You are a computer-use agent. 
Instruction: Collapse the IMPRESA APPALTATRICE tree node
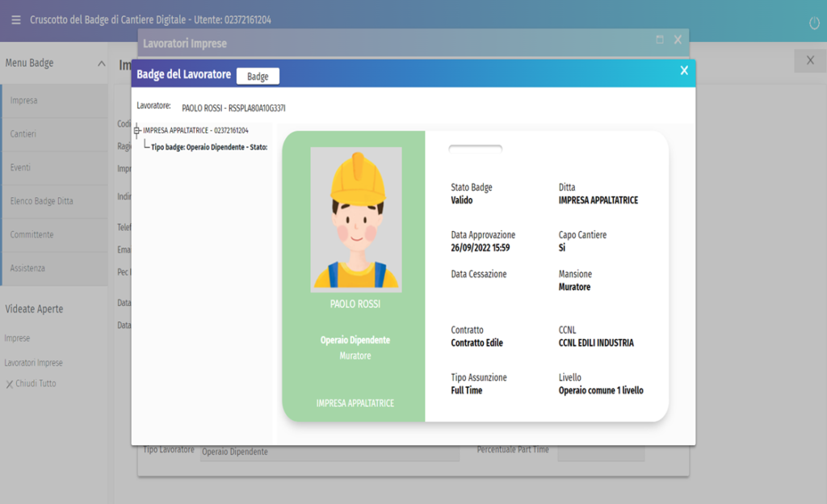[137, 130]
